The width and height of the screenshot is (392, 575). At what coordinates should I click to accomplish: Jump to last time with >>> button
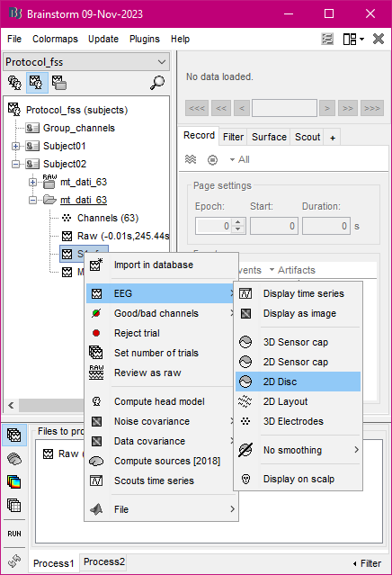pyautogui.click(x=372, y=108)
